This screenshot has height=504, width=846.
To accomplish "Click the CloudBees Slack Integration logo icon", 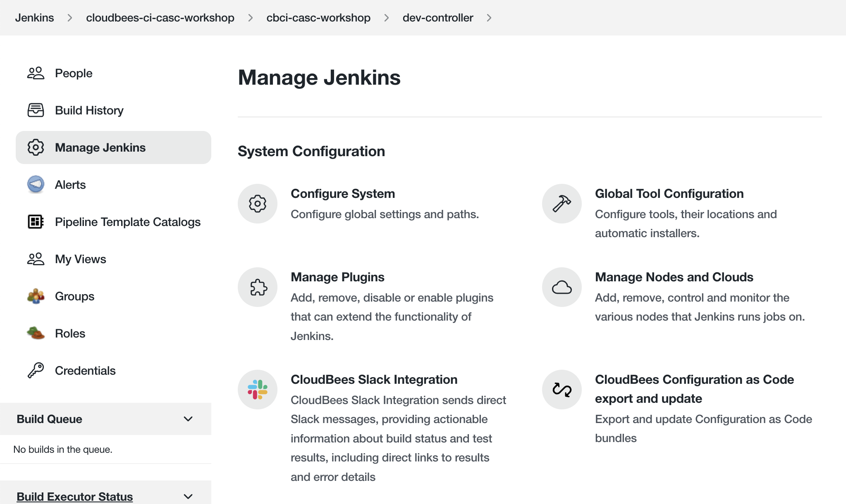I will coord(257,390).
